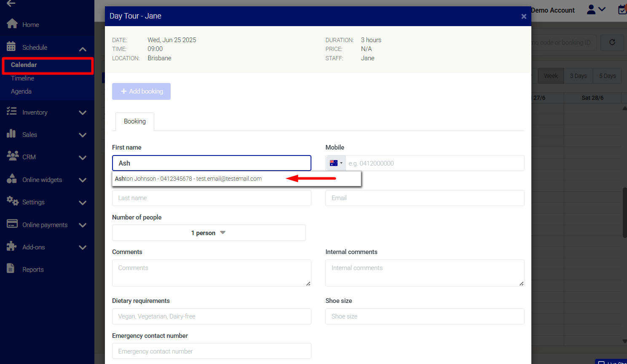Expand the Sales menu chevron

(x=83, y=135)
